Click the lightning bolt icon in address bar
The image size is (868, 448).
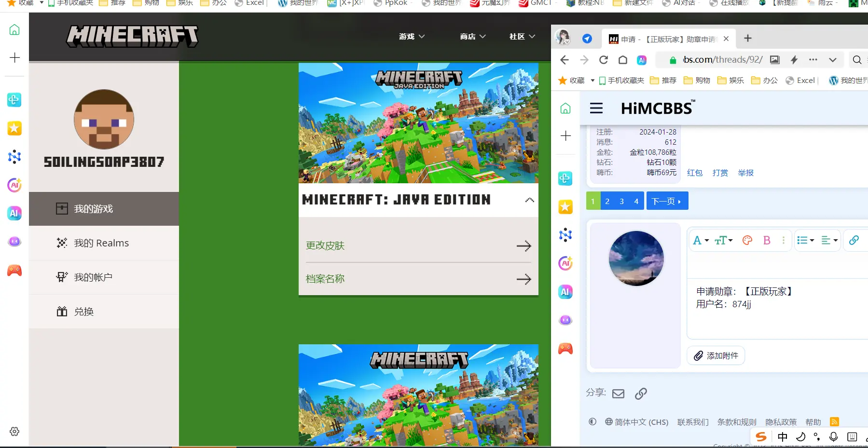click(x=794, y=60)
